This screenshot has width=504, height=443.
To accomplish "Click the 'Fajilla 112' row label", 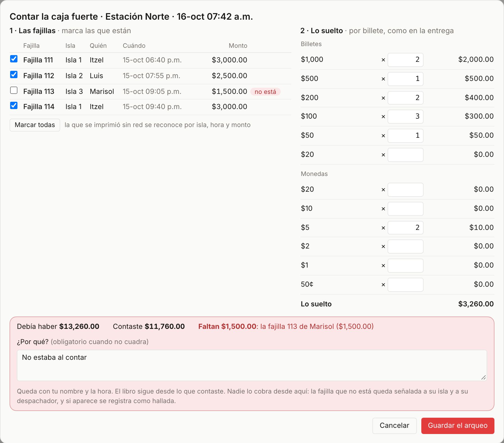I will pos(39,76).
